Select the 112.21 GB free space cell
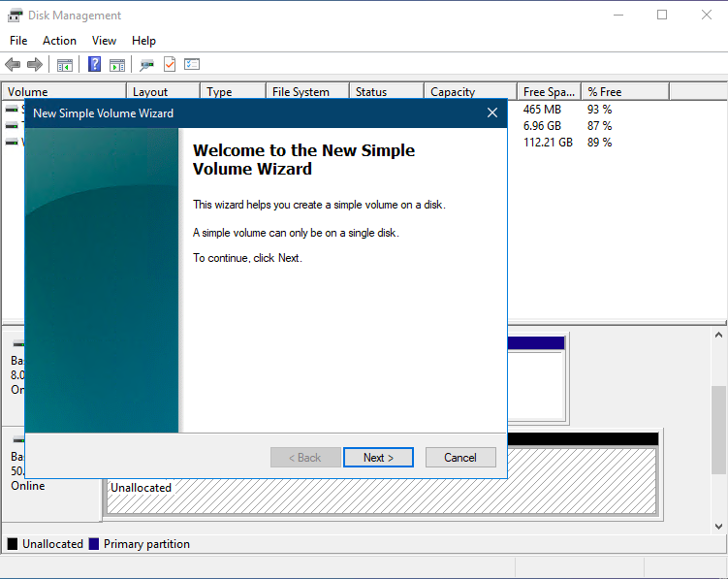This screenshot has width=728, height=579. pos(548,143)
